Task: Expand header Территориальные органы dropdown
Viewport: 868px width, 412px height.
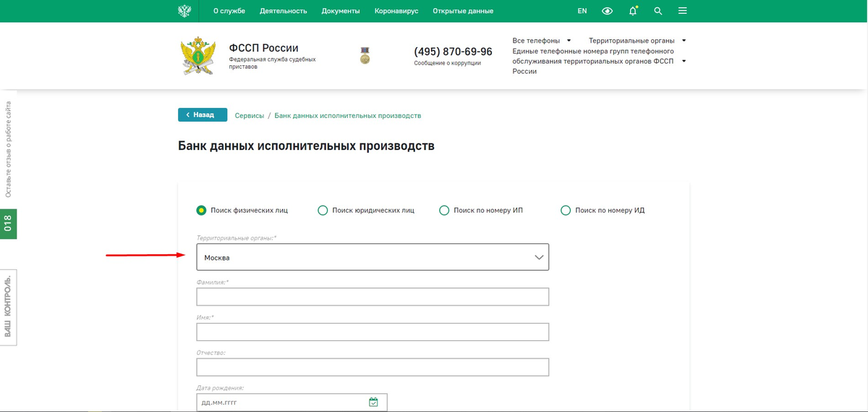Action: point(637,41)
